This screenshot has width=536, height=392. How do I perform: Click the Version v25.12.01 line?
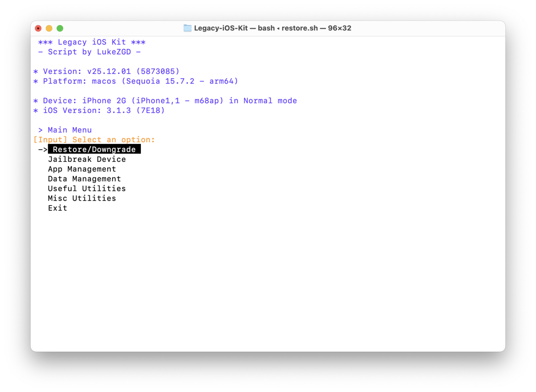107,71
